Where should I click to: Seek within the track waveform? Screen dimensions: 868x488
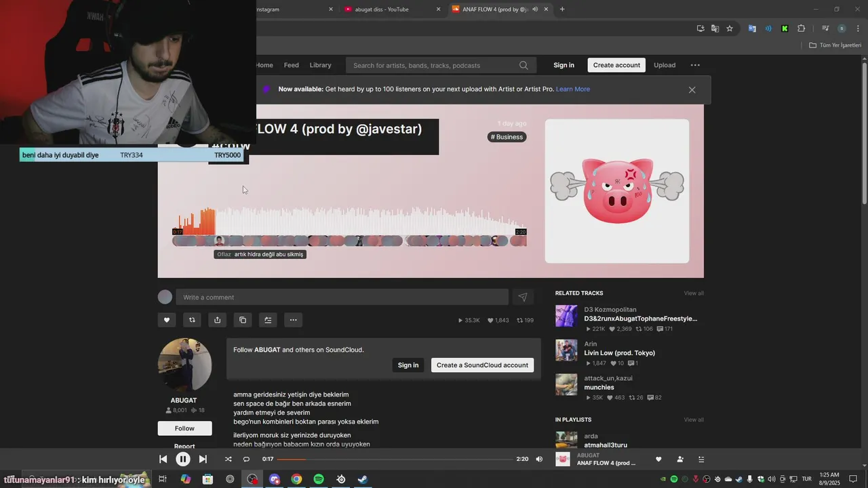point(349,221)
